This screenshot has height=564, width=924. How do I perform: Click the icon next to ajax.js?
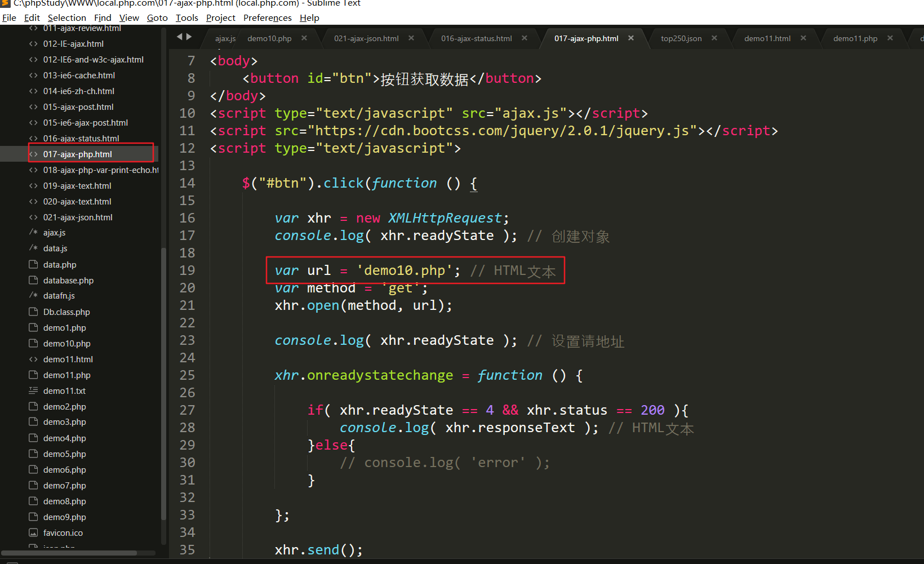coord(33,233)
